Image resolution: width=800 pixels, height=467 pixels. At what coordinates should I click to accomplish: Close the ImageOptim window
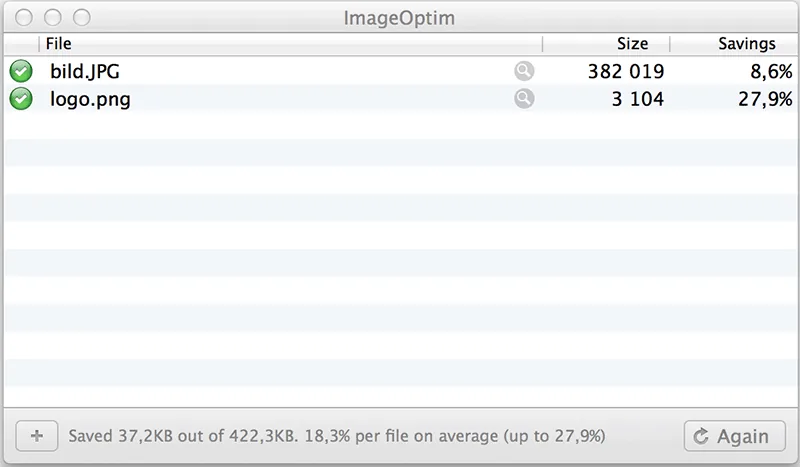pos(24,17)
